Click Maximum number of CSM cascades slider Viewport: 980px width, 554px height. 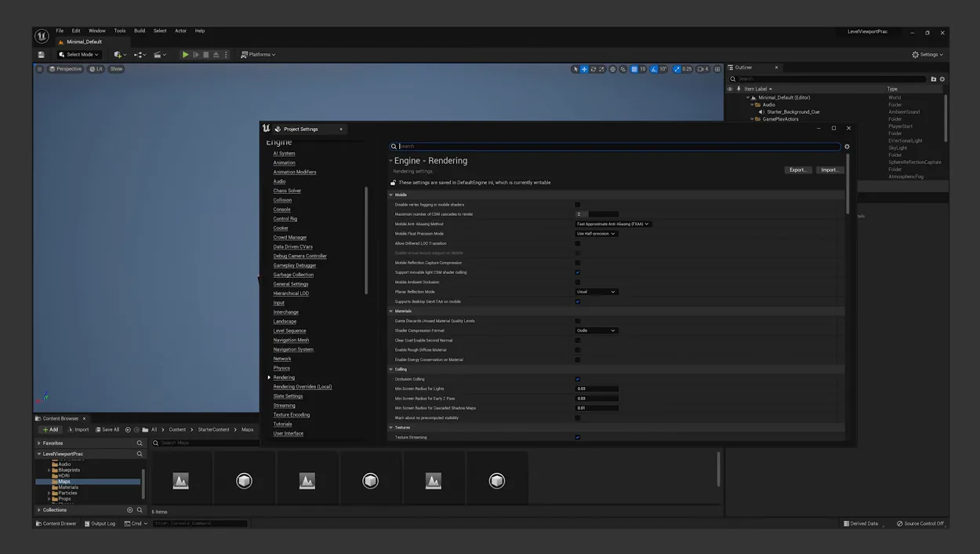(x=597, y=214)
